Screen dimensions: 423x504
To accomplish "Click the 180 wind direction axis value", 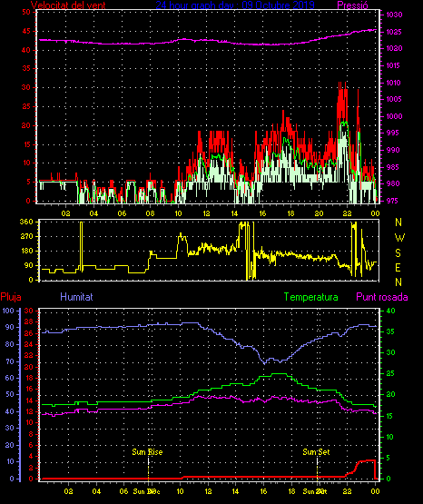I will (26, 251).
